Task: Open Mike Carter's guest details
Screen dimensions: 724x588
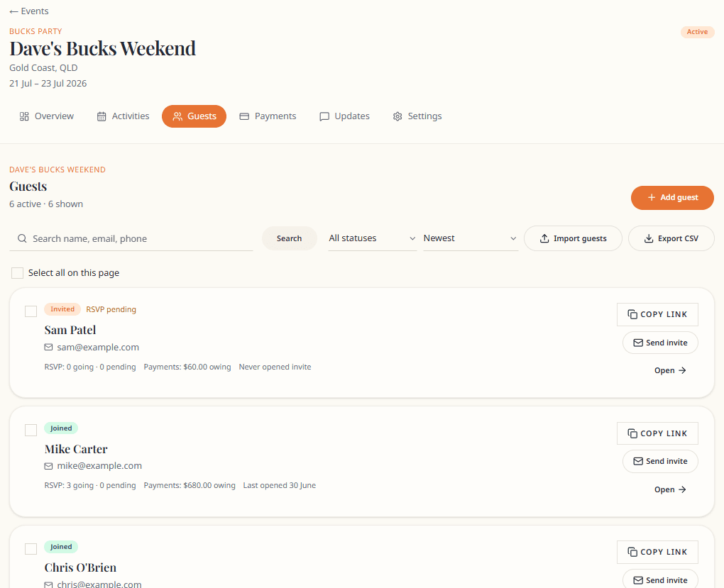Action: point(670,489)
